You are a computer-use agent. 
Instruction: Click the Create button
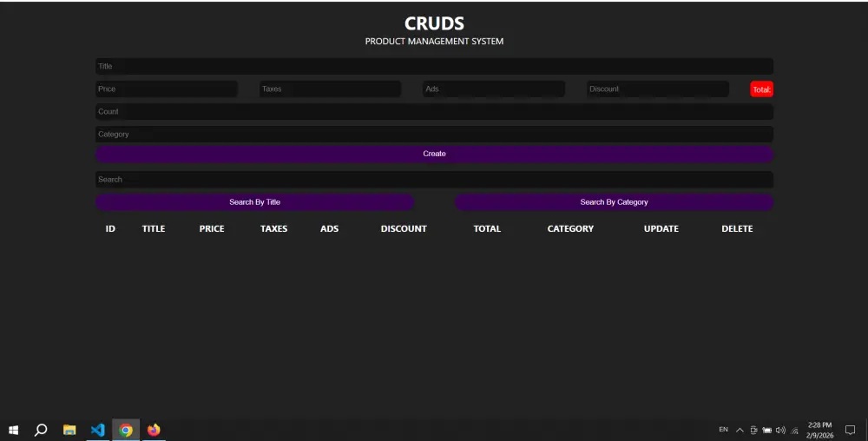tap(434, 154)
